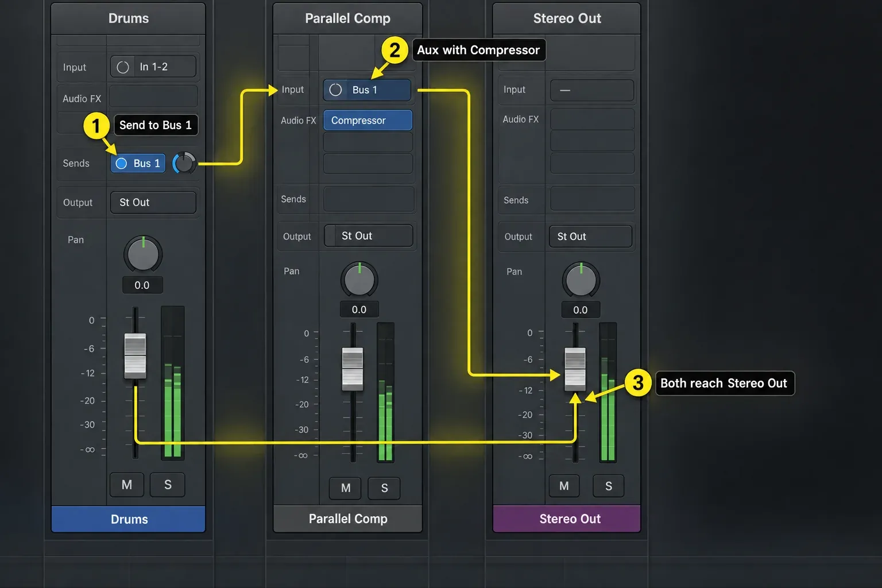Viewport: 882px width, 588px height.
Task: Mute the Drums channel
Action: coord(127,485)
